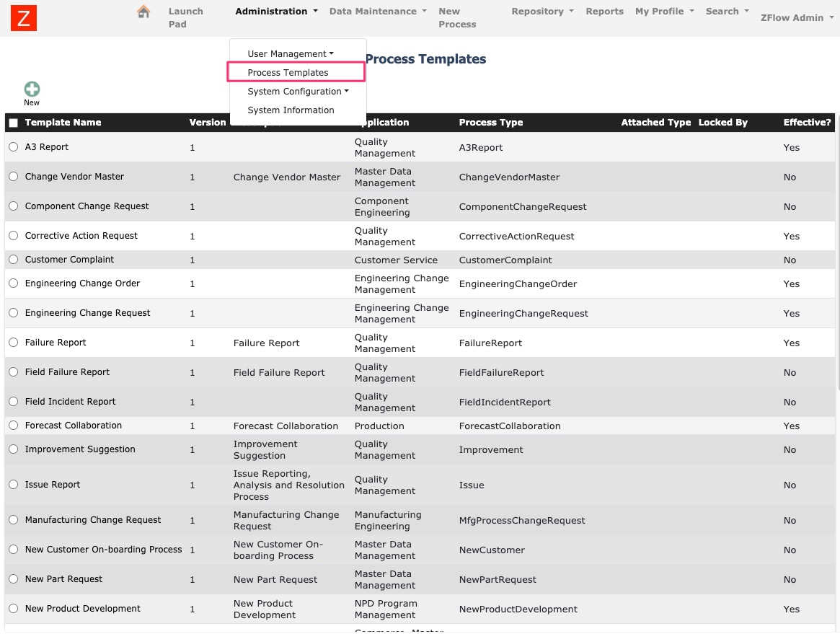This screenshot has height=634, width=840.
Task: Open the New Process nav item
Action: point(457,18)
